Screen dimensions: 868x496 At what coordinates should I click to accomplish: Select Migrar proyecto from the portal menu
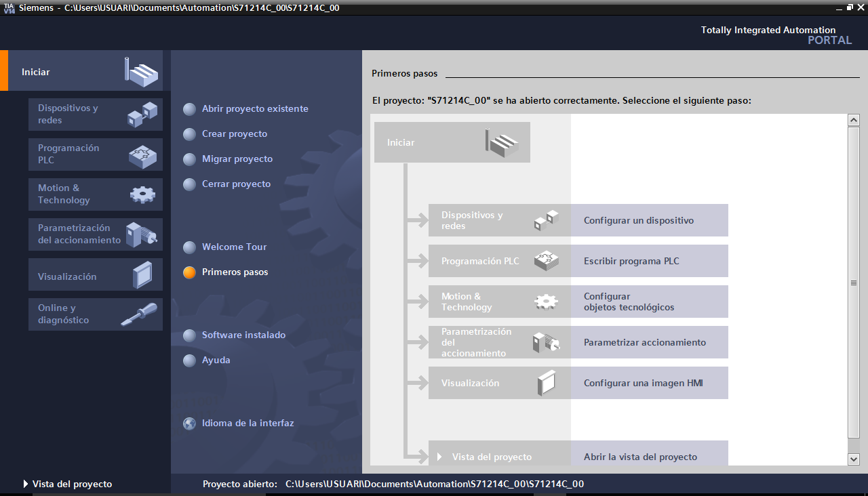click(237, 159)
